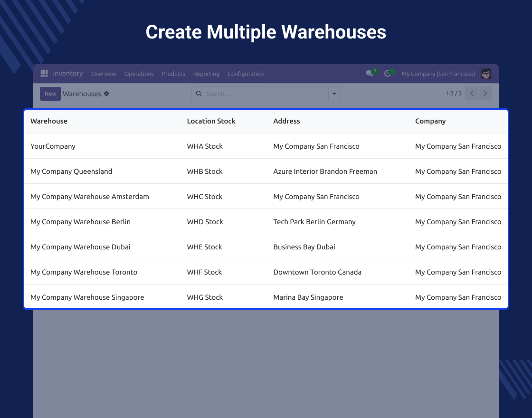
Task: Open the Operations menu
Action: [139, 74]
